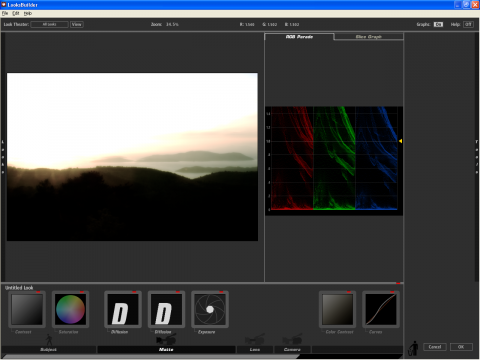Toggle the Saturation tool's red enable light
The height and width of the screenshot is (360, 480).
82,292
